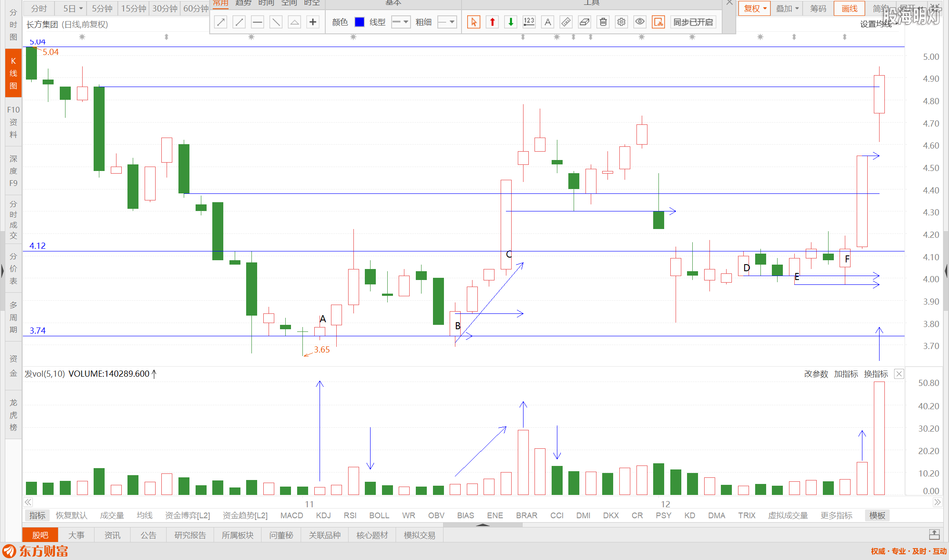Image resolution: width=949 pixels, height=560 pixels.
Task: Insert a green down arrow marker
Action: click(511, 22)
